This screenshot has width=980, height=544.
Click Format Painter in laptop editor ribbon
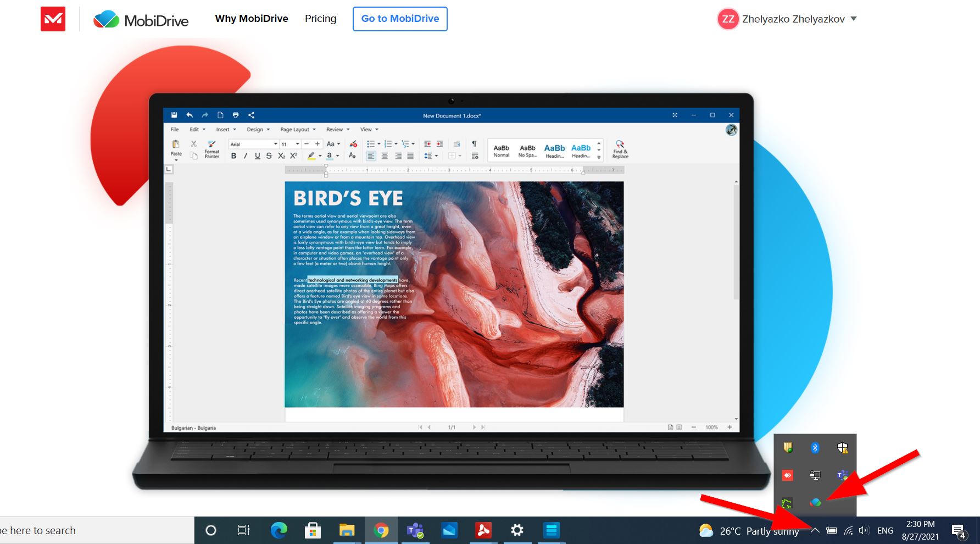[212, 148]
